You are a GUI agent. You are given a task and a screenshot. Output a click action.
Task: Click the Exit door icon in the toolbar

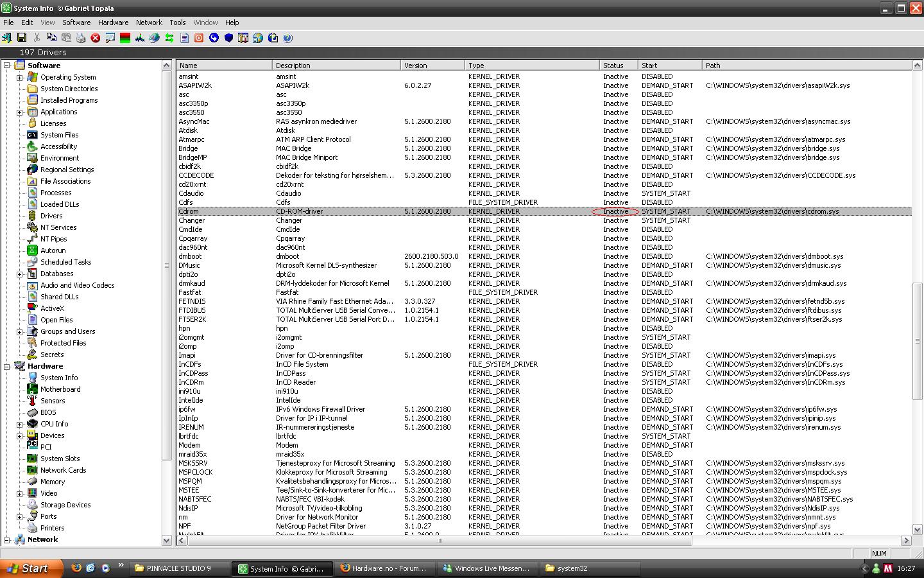point(7,38)
